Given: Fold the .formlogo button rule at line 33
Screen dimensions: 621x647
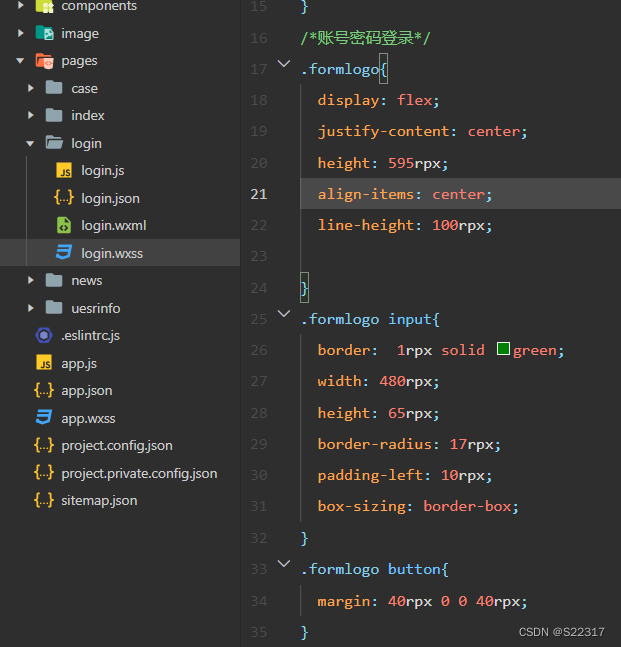Looking at the screenshot, I should pyautogui.click(x=284, y=564).
